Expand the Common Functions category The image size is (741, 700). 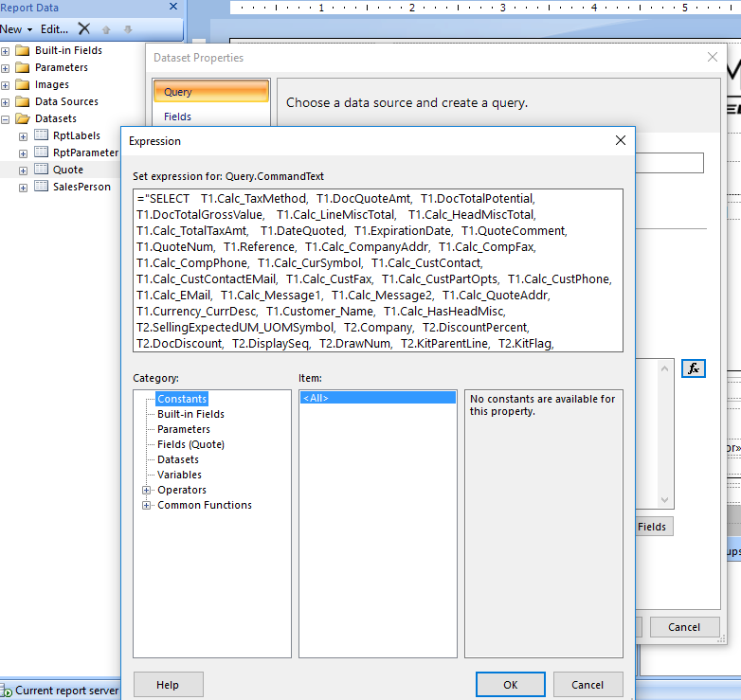(x=147, y=506)
